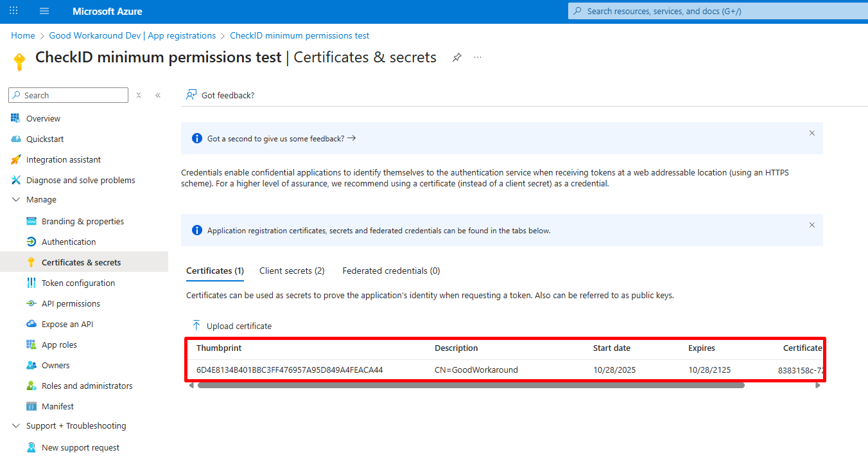Select the CN=GoodWorkaround certificate thumbprint
This screenshot has height=464, width=868.
290,370
